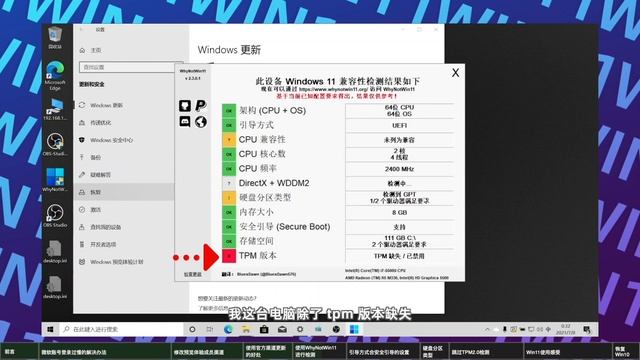Open 传递优化 in Settings sidebar
Image resolution: width=640 pixels, height=360 pixels.
[100, 122]
